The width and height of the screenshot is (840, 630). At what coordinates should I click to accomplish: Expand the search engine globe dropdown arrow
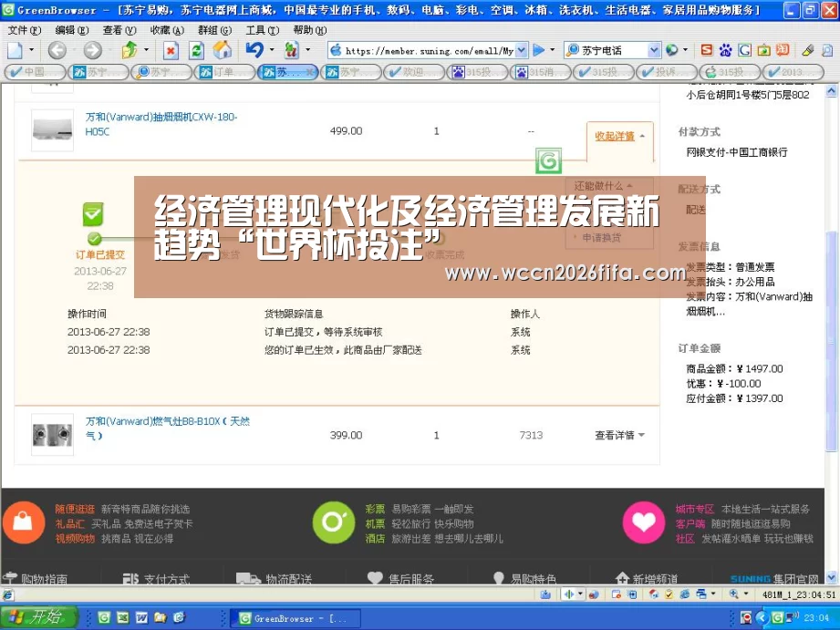tap(685, 50)
